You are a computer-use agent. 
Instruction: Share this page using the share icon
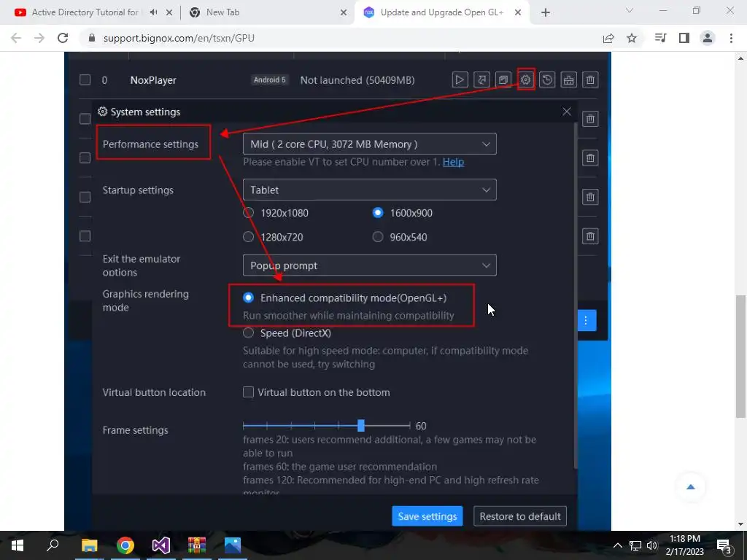[x=608, y=38]
